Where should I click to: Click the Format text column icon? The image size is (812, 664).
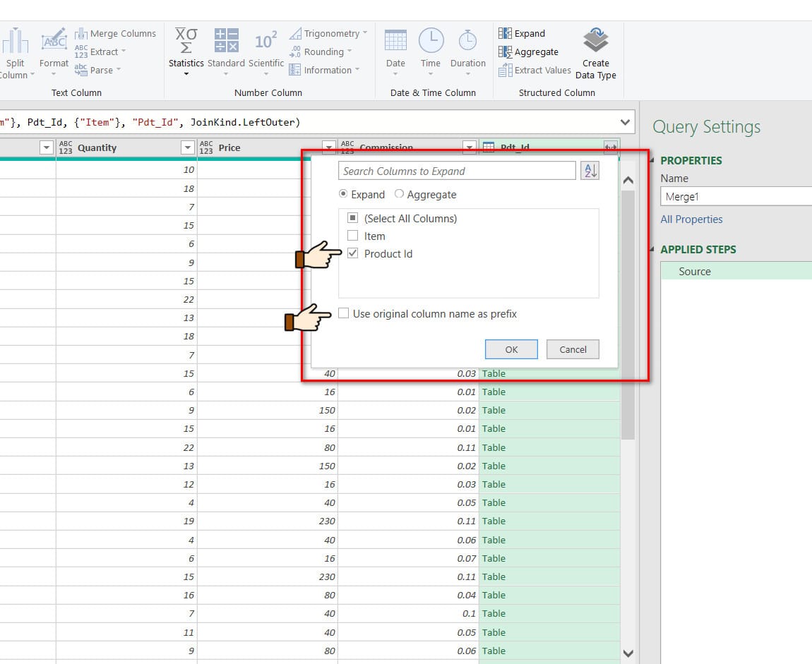coord(54,42)
